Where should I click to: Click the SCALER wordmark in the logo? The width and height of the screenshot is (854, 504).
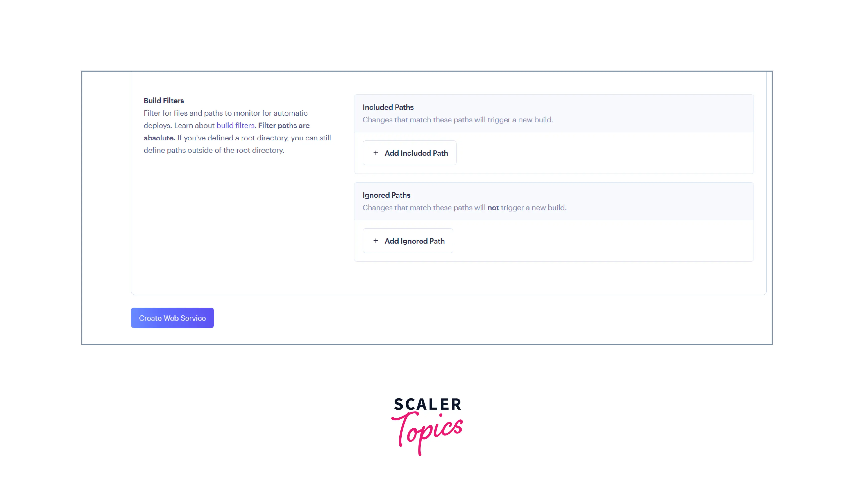[427, 404]
